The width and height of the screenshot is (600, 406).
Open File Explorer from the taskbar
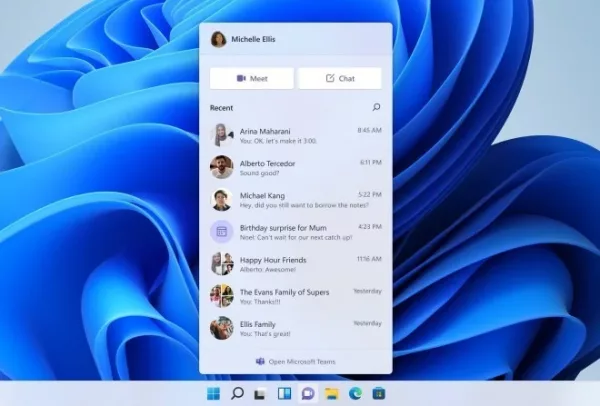[x=332, y=393]
